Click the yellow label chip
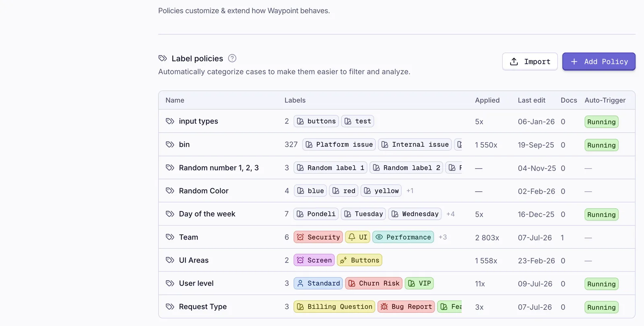This screenshot has height=326, width=644. (x=381, y=191)
